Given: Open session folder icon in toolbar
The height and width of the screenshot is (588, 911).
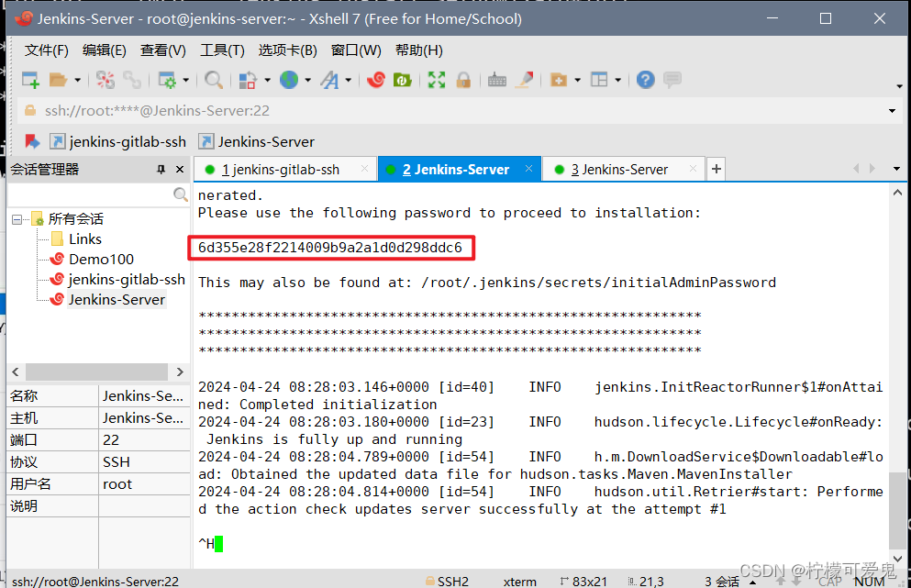Looking at the screenshot, I should click(x=58, y=80).
